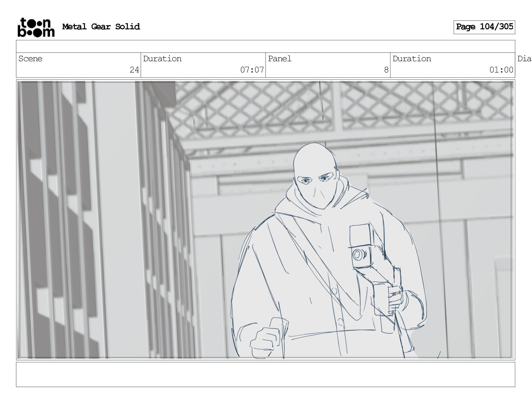The height and width of the screenshot is (411, 532).
Task: Click the Toon Boom logo
Action: [x=36, y=27]
